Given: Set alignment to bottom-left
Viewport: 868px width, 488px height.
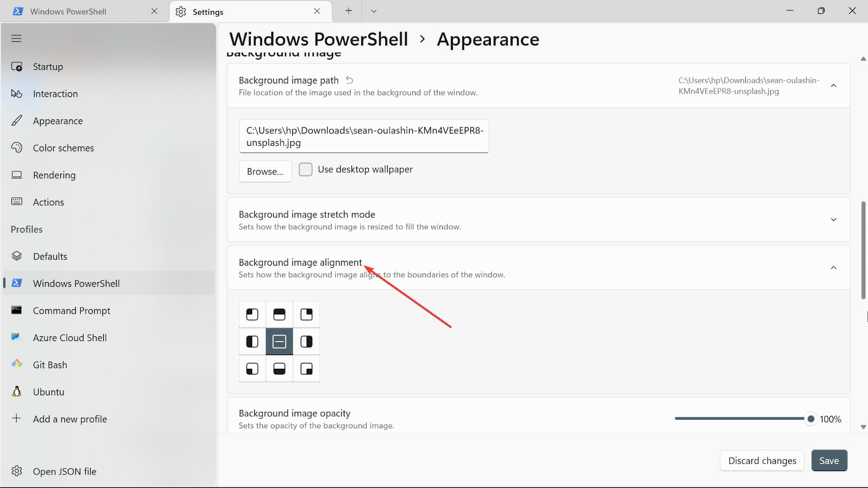Looking at the screenshot, I should point(252,369).
